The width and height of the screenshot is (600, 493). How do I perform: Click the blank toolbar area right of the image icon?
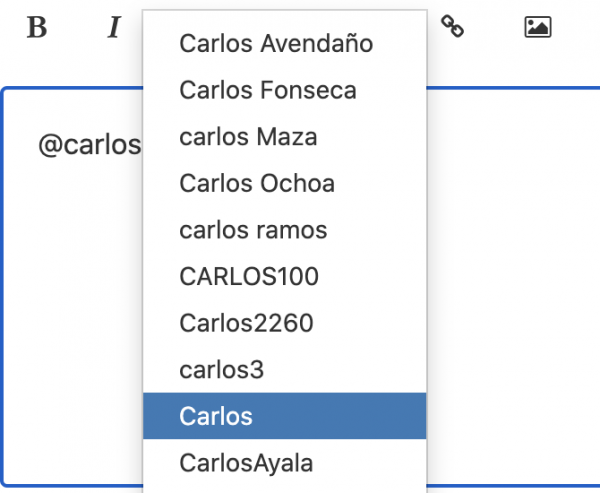click(x=577, y=27)
